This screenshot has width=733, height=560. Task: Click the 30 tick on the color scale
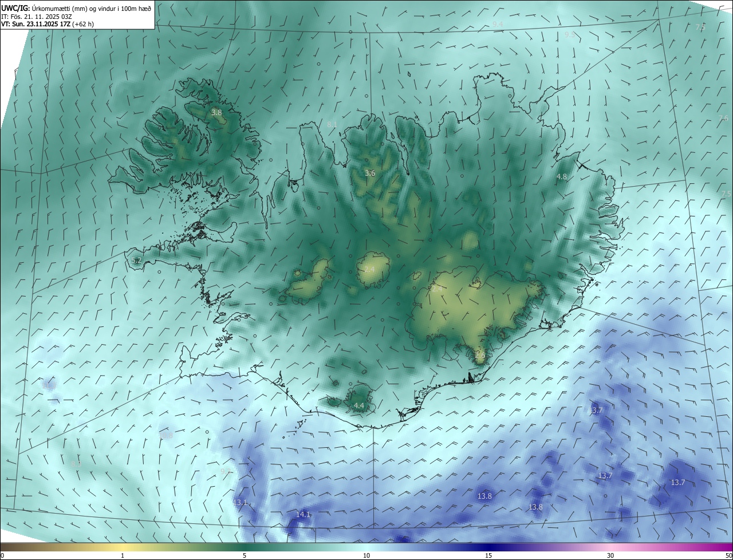click(x=610, y=555)
